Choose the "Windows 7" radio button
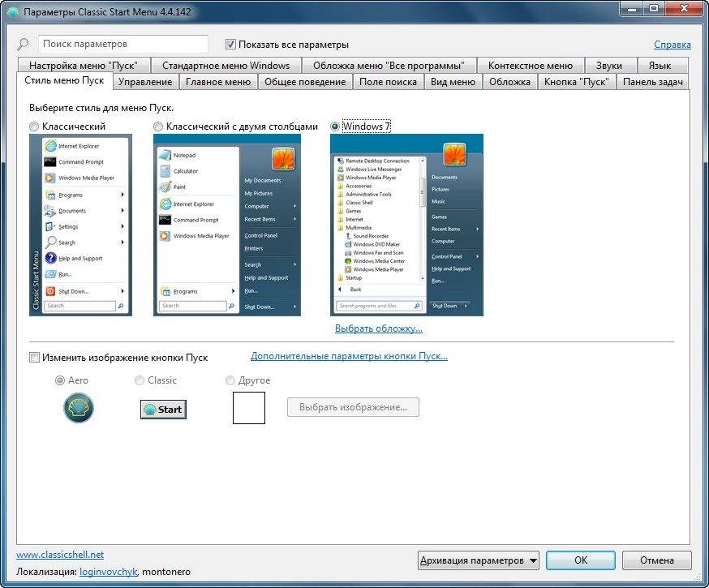The image size is (709, 588). point(335,127)
